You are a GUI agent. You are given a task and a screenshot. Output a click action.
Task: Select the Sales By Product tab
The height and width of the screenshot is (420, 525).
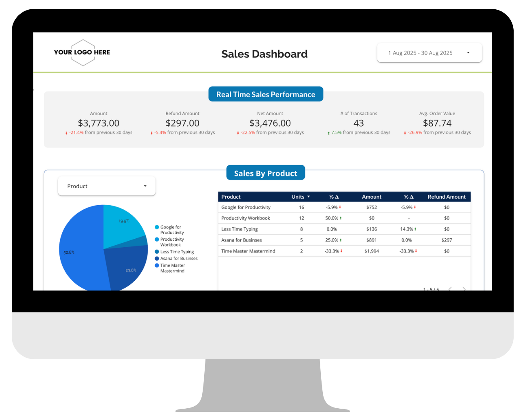266,173
